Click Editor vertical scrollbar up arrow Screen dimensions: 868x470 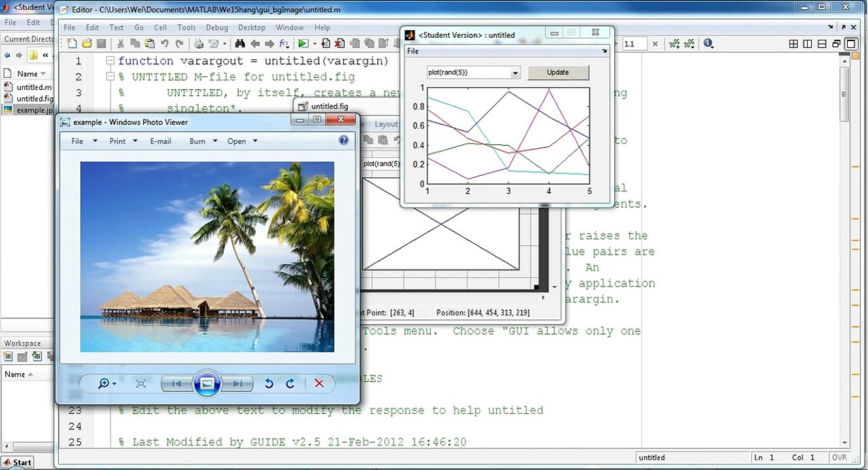[845, 60]
